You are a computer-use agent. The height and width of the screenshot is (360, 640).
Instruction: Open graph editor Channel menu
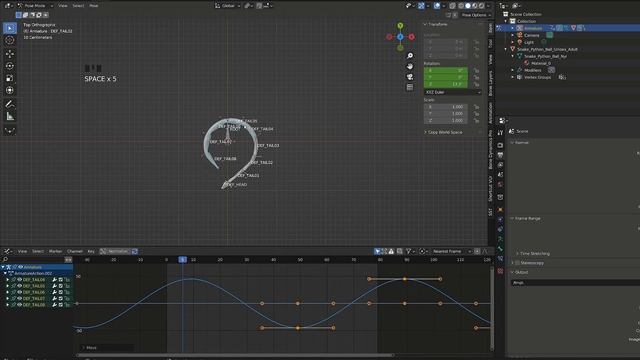pyautogui.click(x=75, y=251)
